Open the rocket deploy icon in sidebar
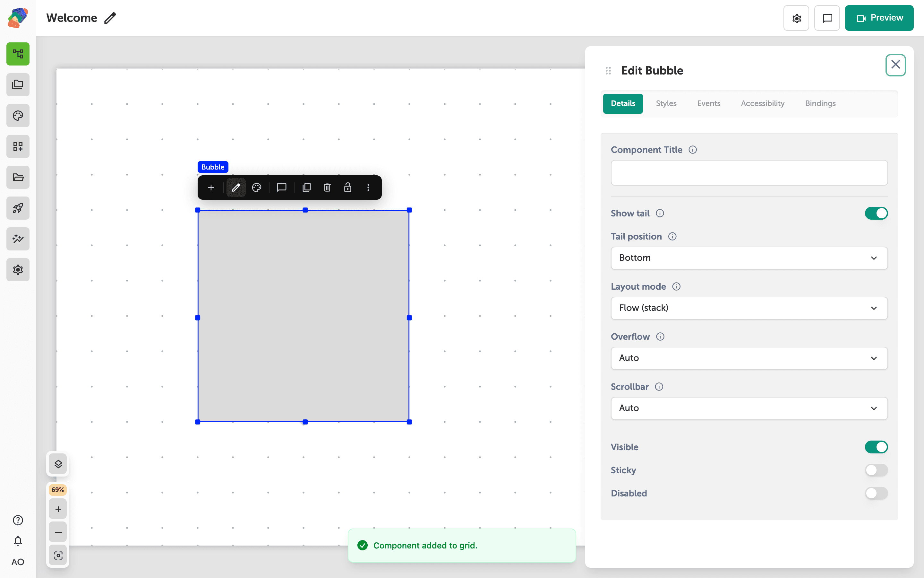Viewport: 924px width, 578px height. tap(18, 208)
